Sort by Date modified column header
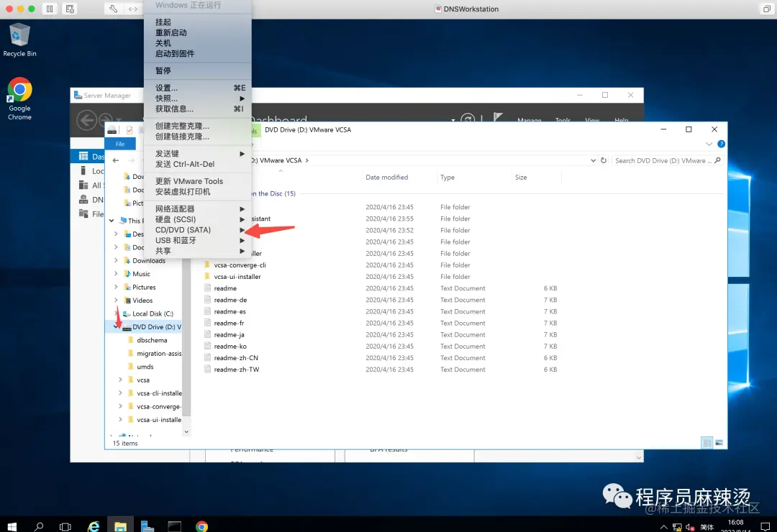The image size is (777, 532). point(386,177)
